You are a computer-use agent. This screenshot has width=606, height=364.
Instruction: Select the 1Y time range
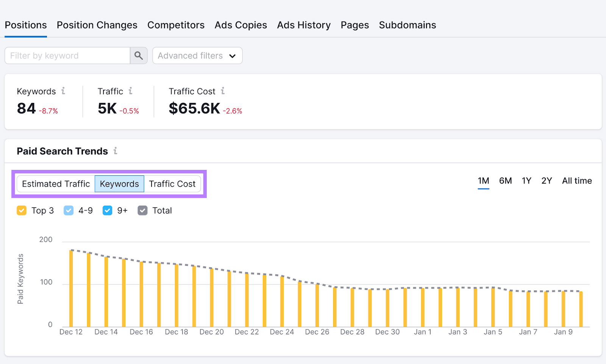point(526,181)
